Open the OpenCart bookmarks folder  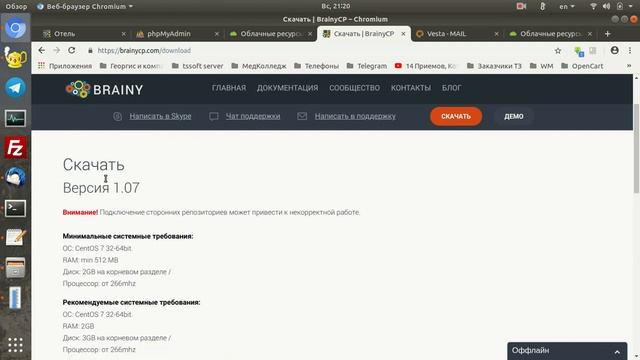[582, 66]
